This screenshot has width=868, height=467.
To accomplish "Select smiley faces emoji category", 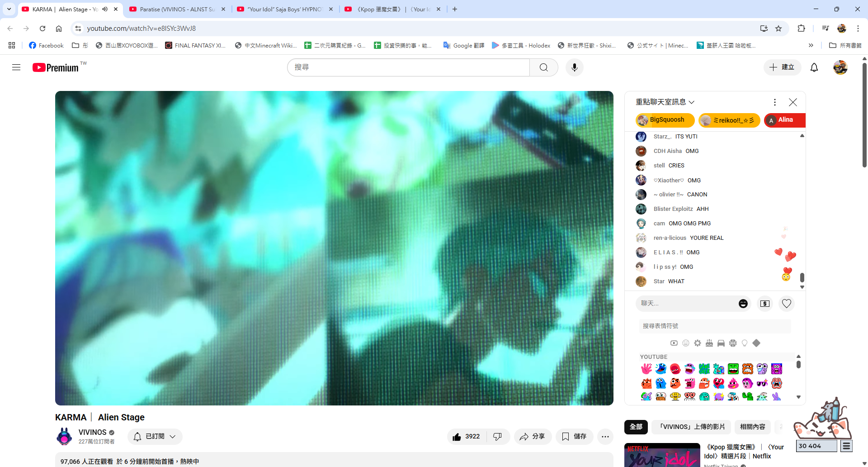I will [686, 343].
